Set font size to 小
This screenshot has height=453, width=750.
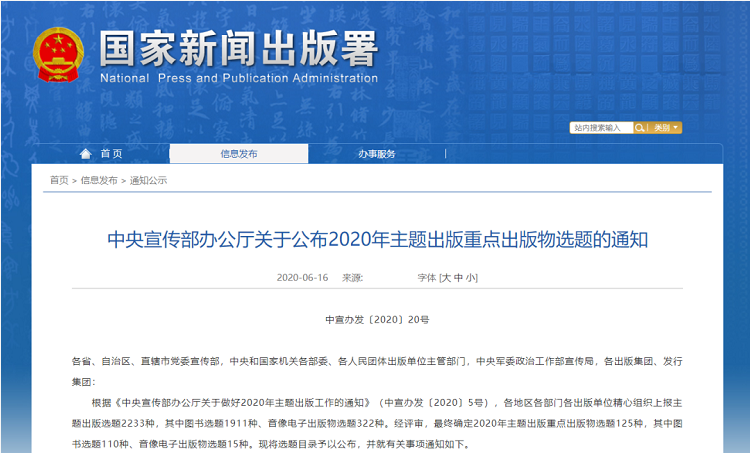pyautogui.click(x=470, y=277)
